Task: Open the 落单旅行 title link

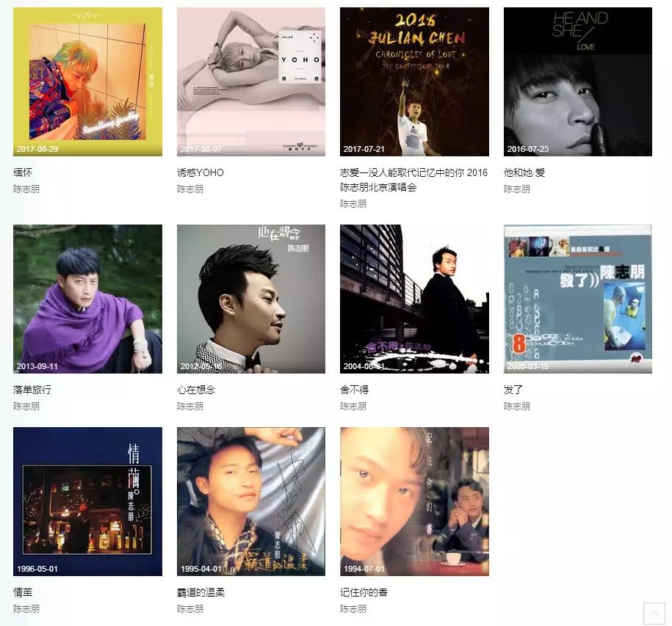Action: tap(32, 390)
